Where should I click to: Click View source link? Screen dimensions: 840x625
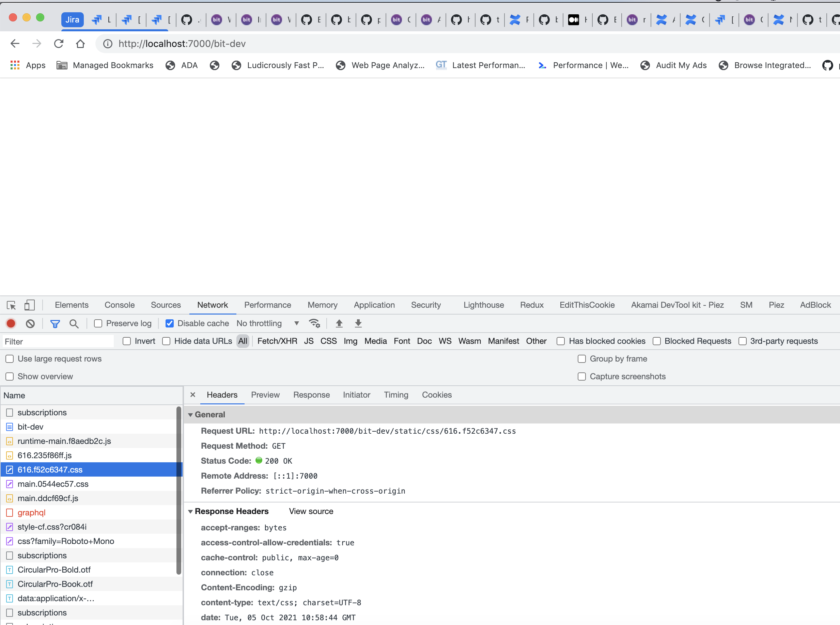point(311,512)
